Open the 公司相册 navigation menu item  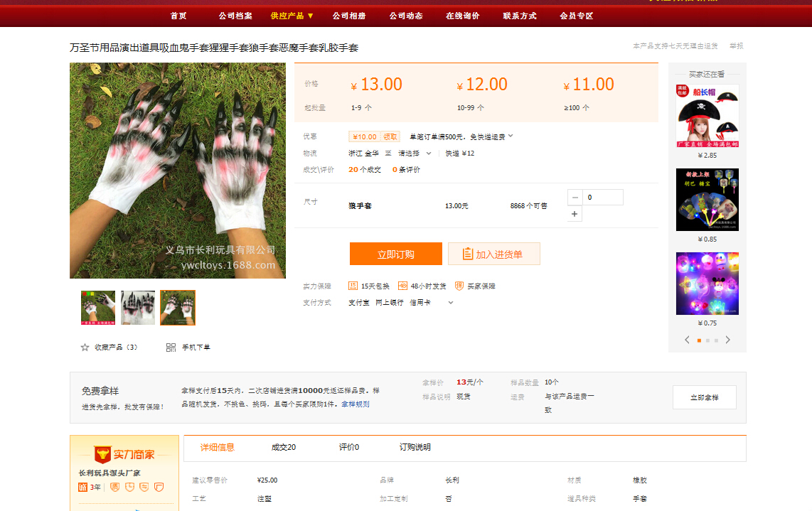click(349, 16)
